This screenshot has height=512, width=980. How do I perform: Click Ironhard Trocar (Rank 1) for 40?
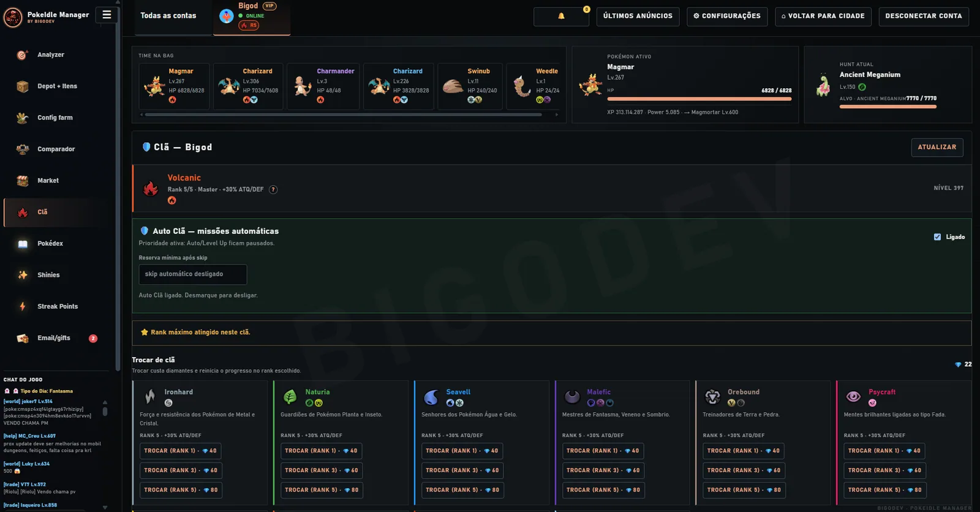coord(181,451)
